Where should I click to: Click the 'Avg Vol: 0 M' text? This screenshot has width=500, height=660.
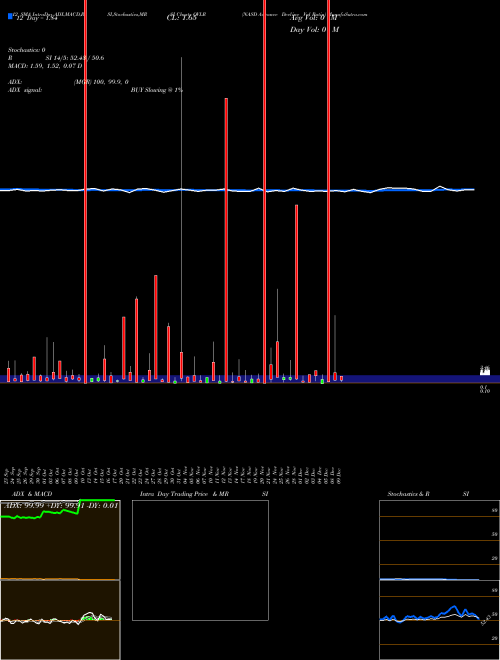point(314,18)
